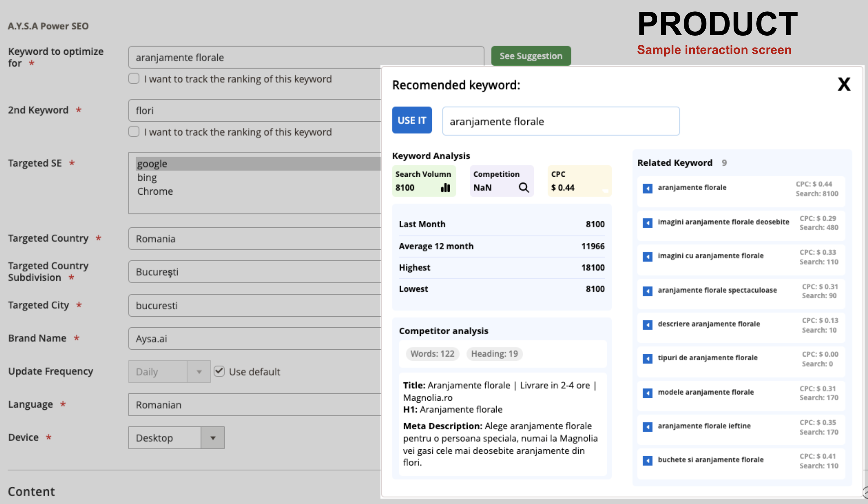Click the Search Volumn 8100 card
This screenshot has width=868, height=504.
[424, 181]
